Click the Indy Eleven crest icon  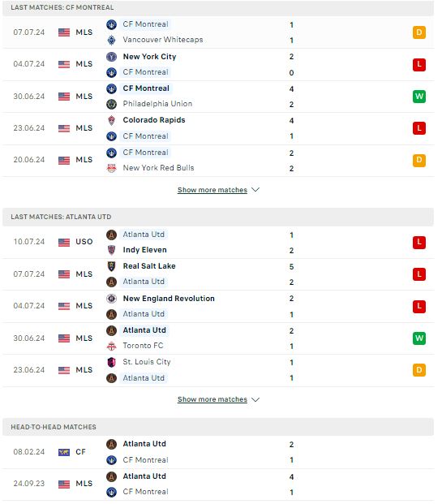[111, 250]
